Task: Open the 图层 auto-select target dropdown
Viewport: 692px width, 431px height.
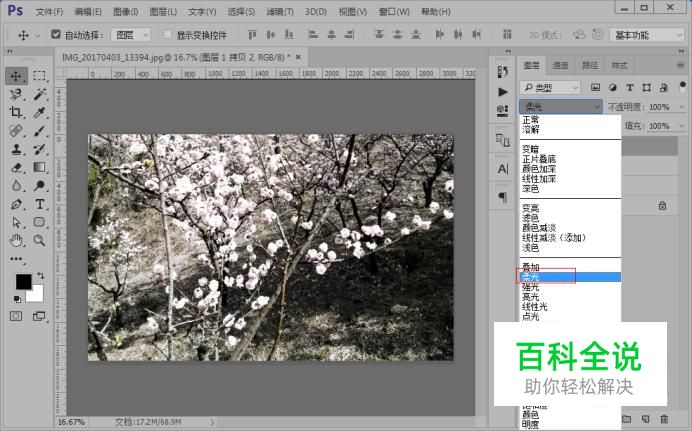Action: click(x=131, y=35)
